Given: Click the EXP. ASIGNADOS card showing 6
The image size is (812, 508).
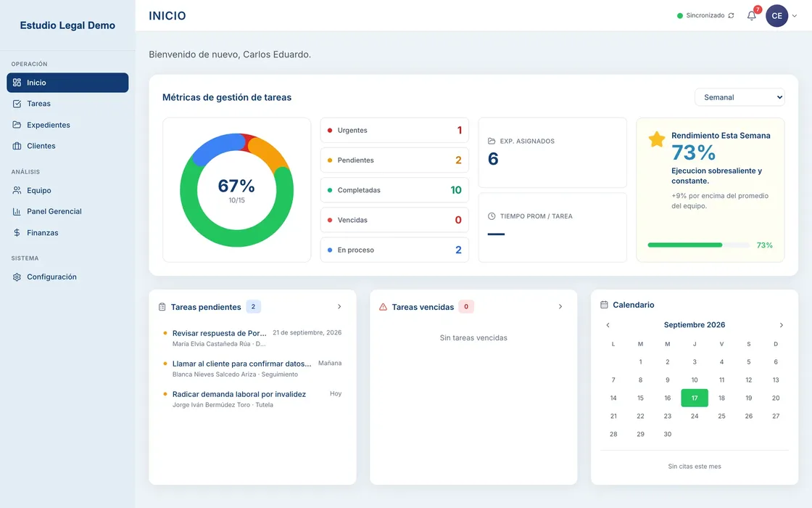Looking at the screenshot, I should click(x=552, y=153).
